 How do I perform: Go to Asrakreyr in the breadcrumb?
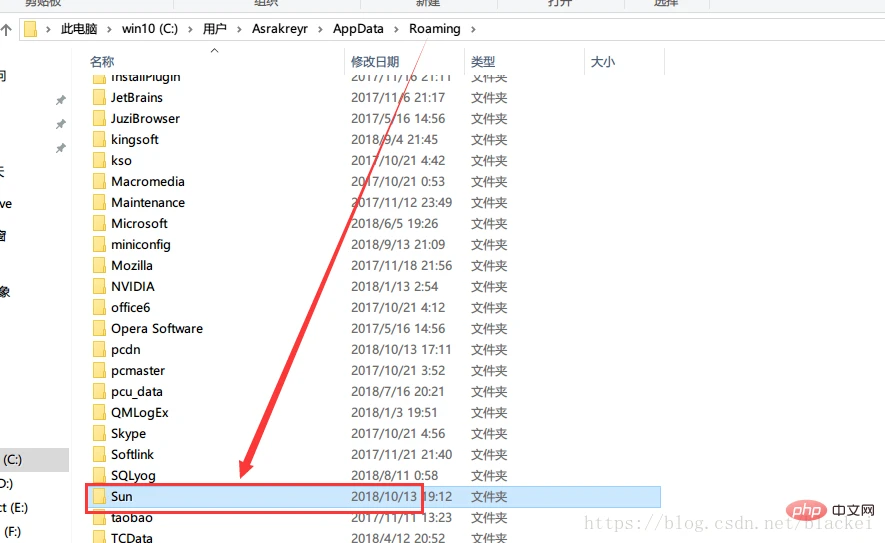pos(280,29)
